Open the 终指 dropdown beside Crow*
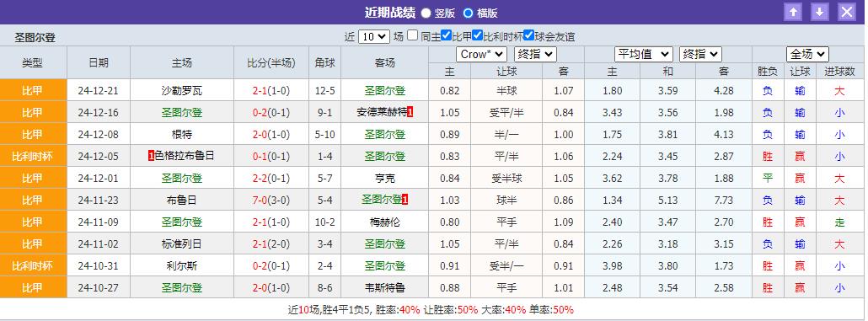This screenshot has height=321, width=868. click(535, 54)
